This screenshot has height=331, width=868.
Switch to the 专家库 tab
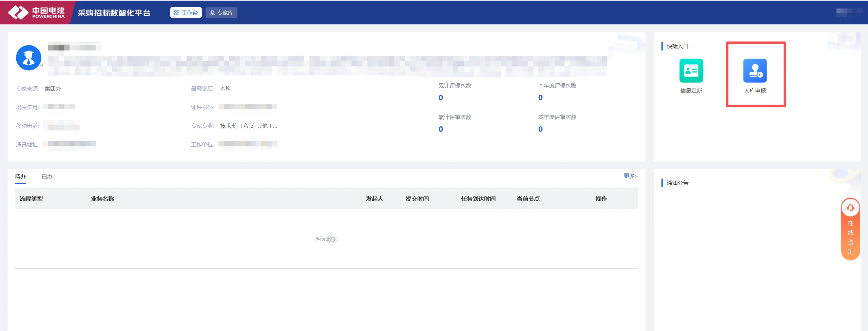pyautogui.click(x=221, y=13)
